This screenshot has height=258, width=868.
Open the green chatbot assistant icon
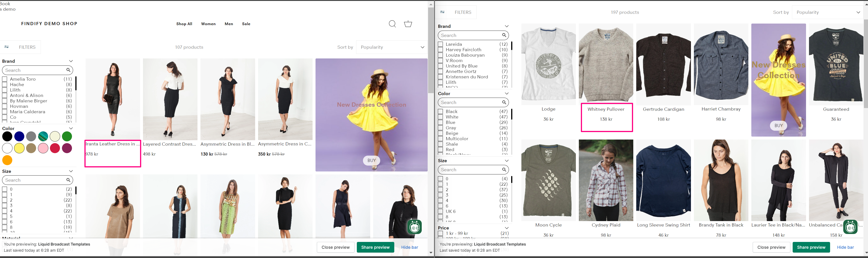[x=415, y=227]
